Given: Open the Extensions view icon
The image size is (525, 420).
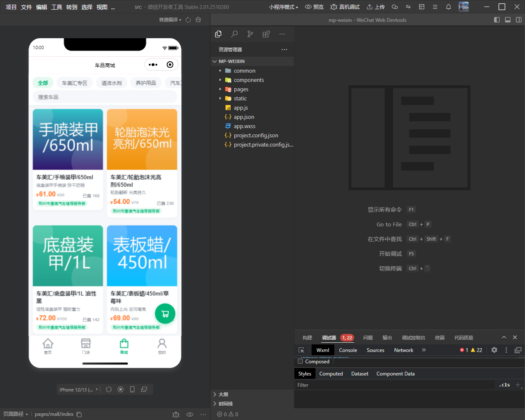Looking at the screenshot, I should click(x=266, y=34).
